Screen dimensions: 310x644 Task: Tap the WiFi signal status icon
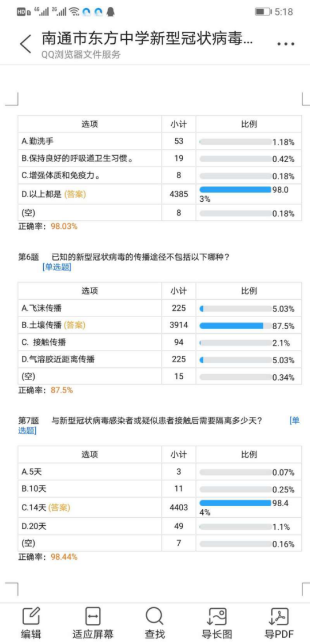coord(74,12)
